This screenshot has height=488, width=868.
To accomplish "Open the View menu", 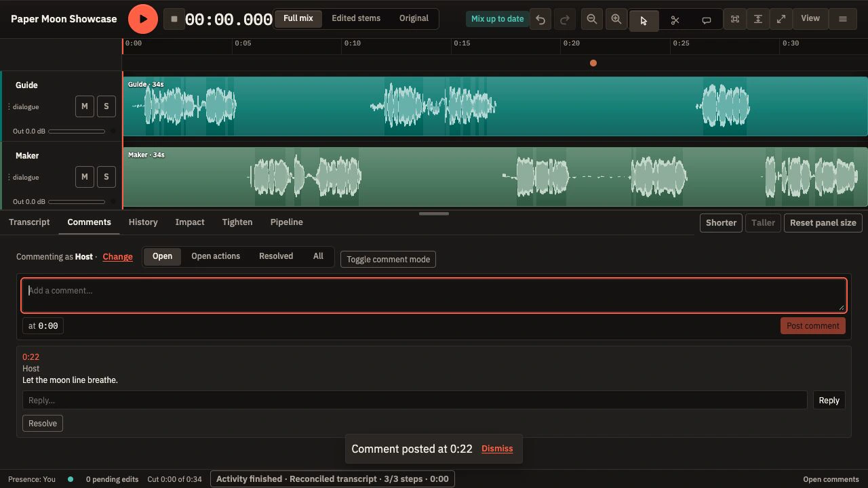I will (810, 18).
